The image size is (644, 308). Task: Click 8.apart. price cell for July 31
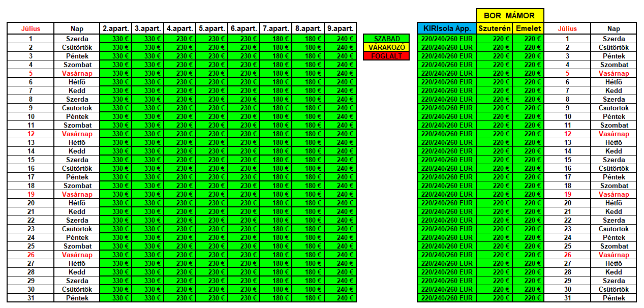point(308,298)
